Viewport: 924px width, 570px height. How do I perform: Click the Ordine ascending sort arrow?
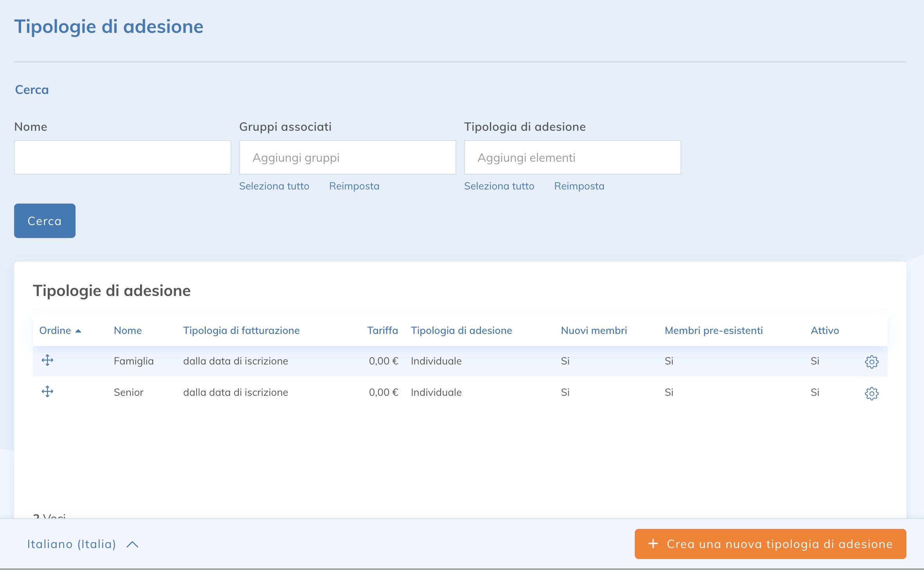(78, 331)
